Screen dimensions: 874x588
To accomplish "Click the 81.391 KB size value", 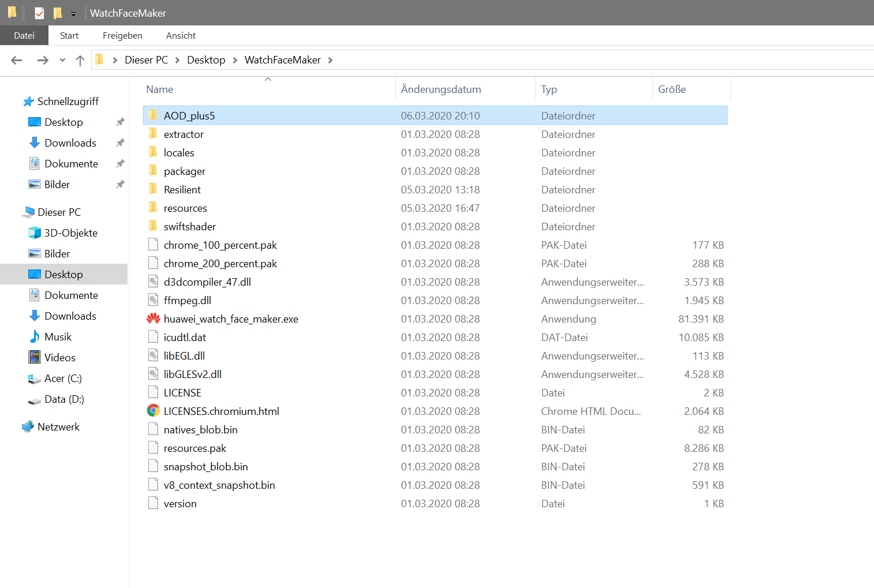I will click(701, 319).
